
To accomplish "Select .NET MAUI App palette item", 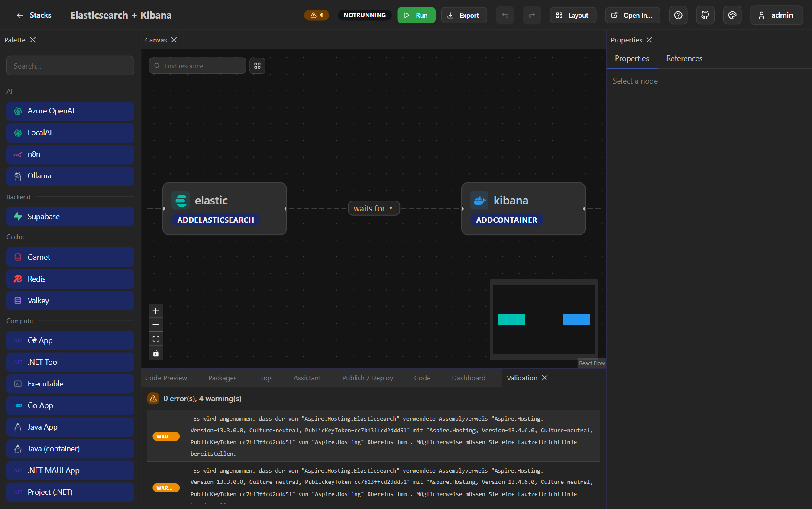I will (x=70, y=470).
